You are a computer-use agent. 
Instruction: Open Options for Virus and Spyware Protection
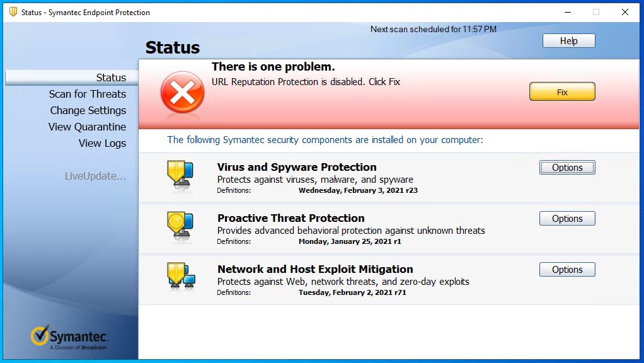tap(566, 168)
